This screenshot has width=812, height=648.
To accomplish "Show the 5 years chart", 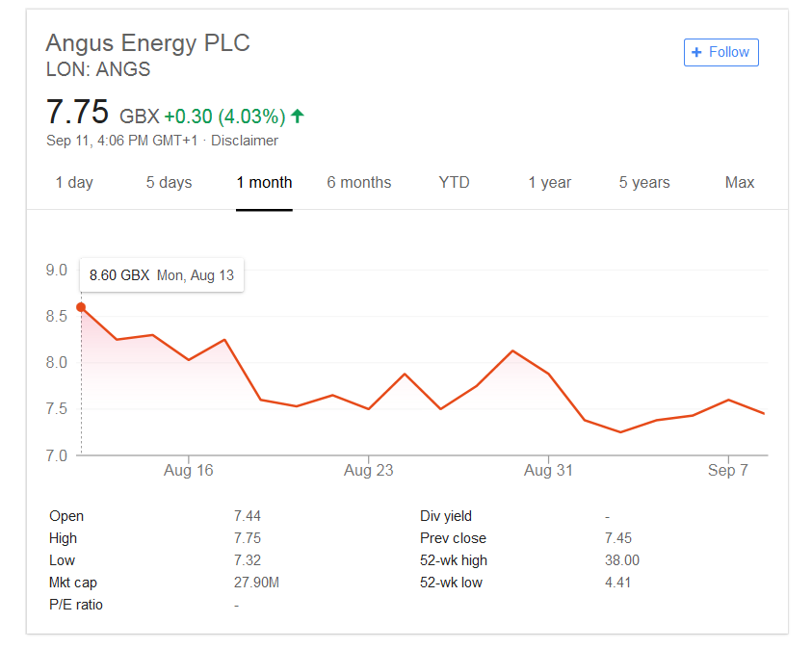I will click(644, 182).
